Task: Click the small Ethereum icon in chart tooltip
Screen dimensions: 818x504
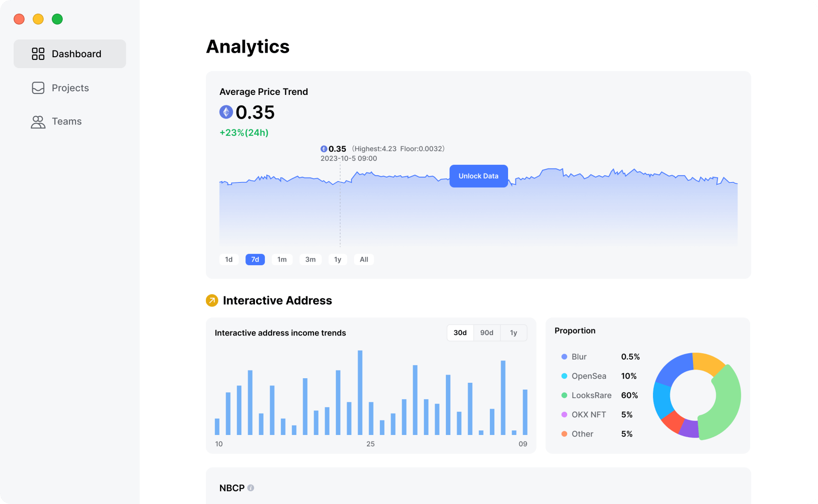Action: point(324,149)
